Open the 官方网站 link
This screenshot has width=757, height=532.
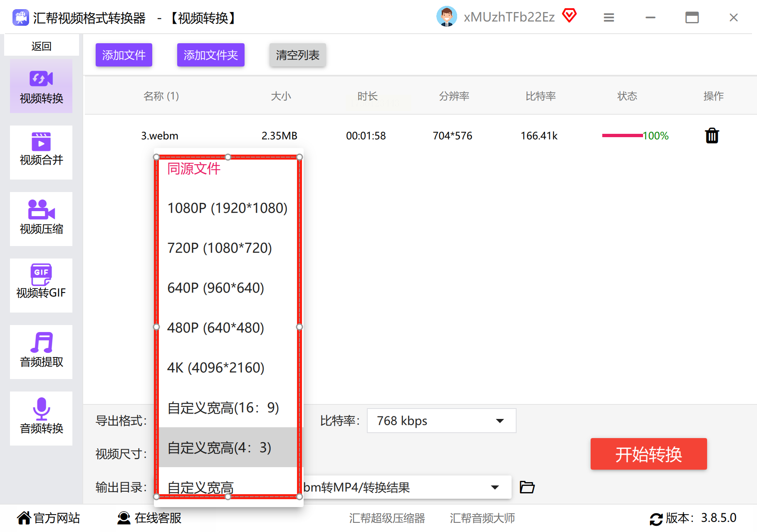click(x=49, y=518)
